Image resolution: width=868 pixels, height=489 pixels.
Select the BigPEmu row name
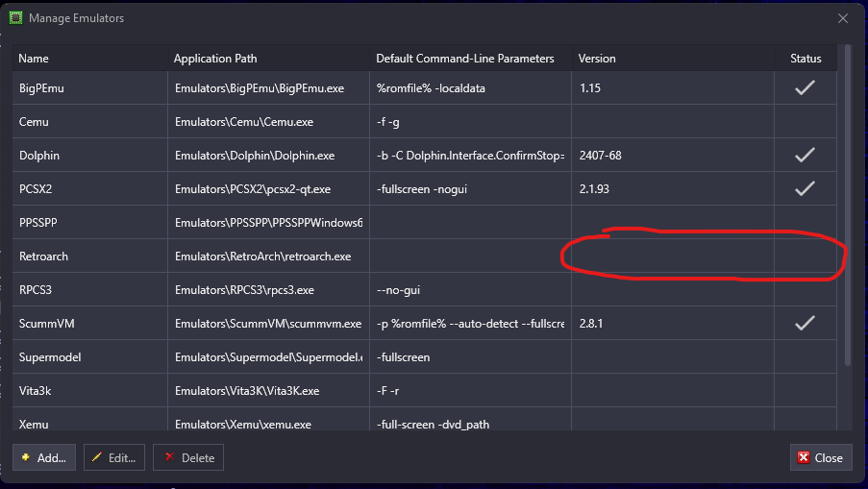pos(41,88)
